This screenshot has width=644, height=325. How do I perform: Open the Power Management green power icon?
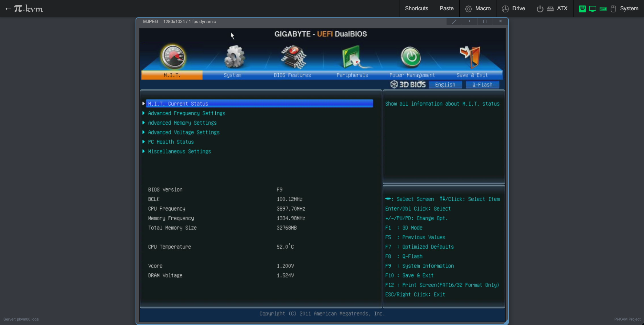click(411, 57)
